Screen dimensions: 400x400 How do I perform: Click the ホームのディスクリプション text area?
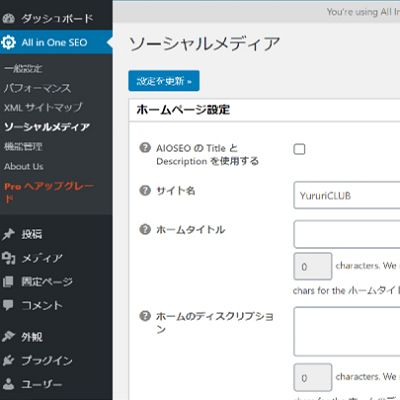click(x=347, y=332)
